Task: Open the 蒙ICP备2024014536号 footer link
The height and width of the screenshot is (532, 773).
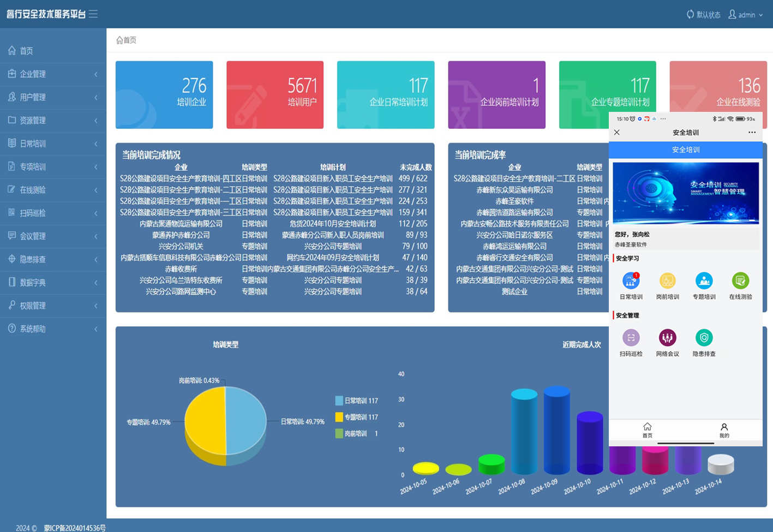Action: tap(75, 528)
